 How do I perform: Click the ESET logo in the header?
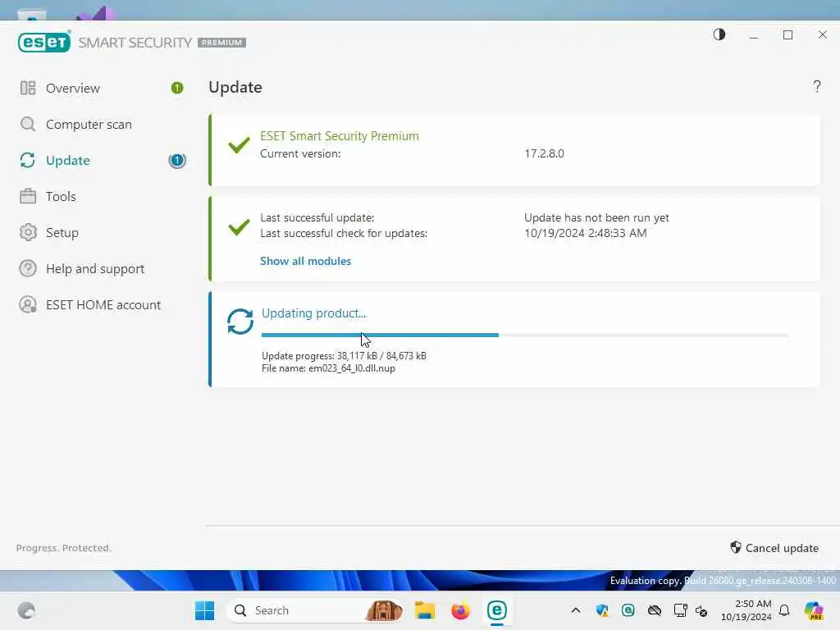coord(44,42)
